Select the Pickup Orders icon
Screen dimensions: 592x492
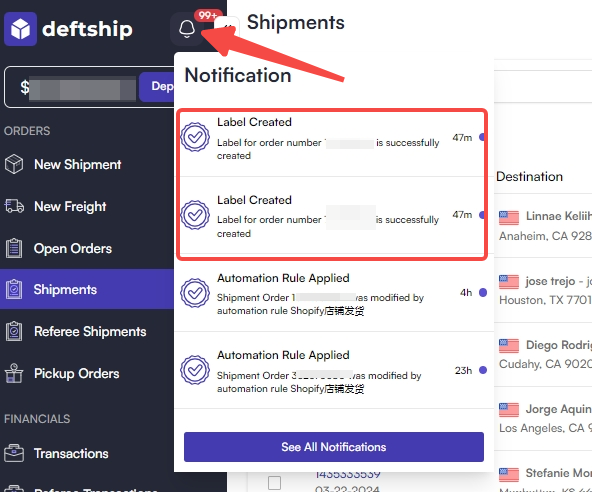click(x=14, y=373)
